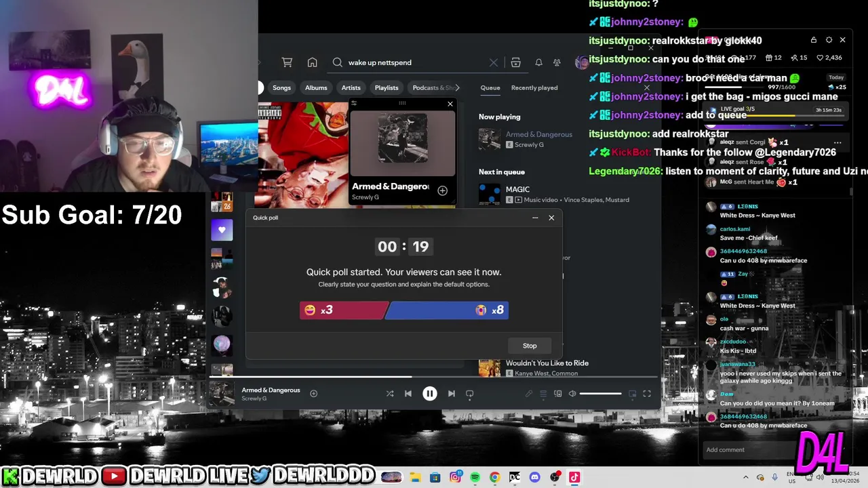868x488 pixels.
Task: Filter search results by Songs
Action: 281,87
